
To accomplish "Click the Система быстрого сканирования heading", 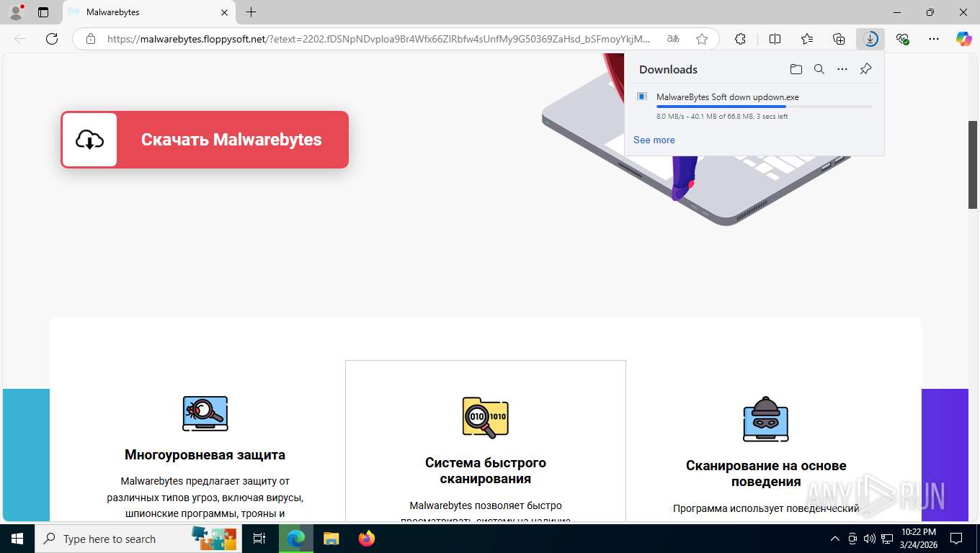I will pyautogui.click(x=486, y=470).
